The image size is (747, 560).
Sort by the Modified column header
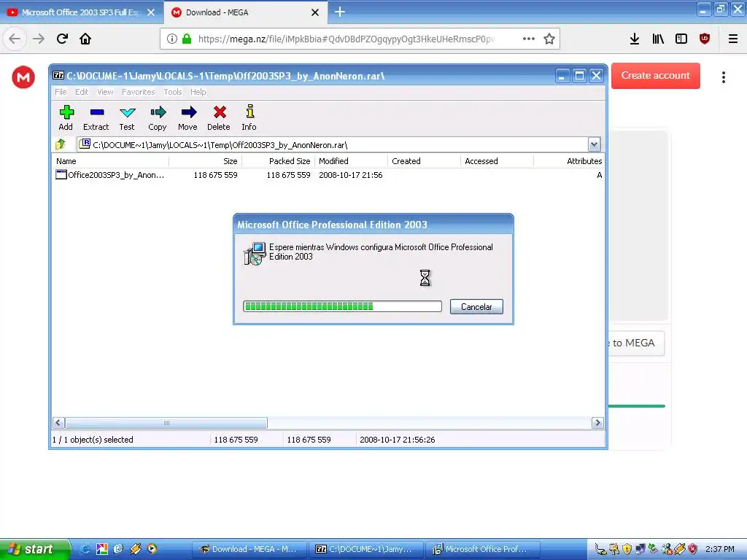[351, 161]
